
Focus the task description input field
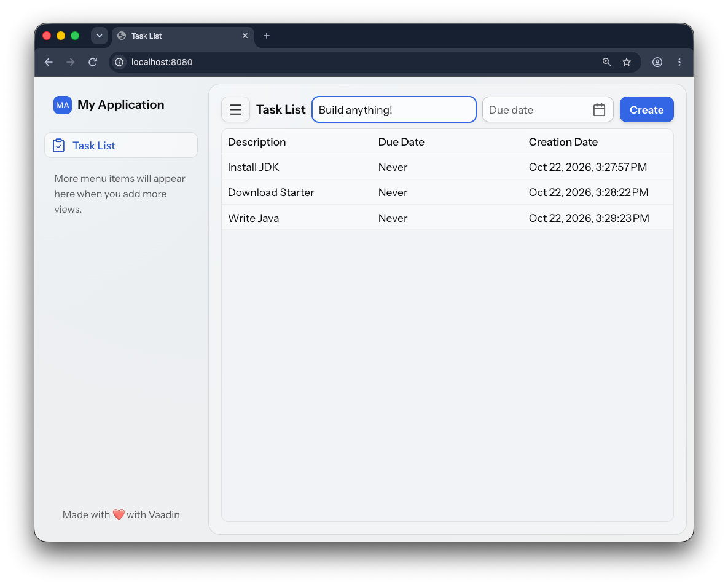point(394,109)
